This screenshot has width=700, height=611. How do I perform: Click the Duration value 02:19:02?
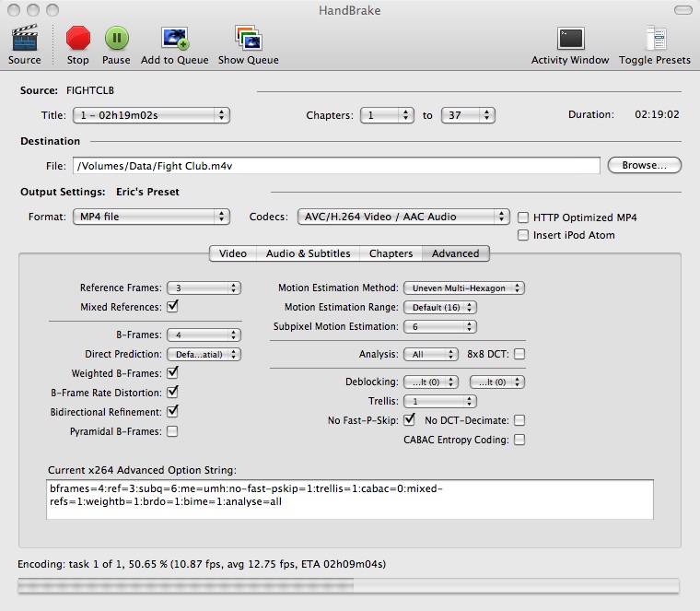click(657, 115)
